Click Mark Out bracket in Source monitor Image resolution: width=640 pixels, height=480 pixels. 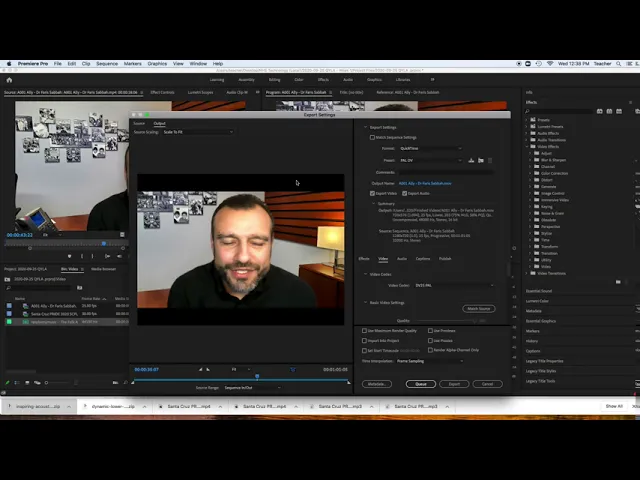click(92, 256)
